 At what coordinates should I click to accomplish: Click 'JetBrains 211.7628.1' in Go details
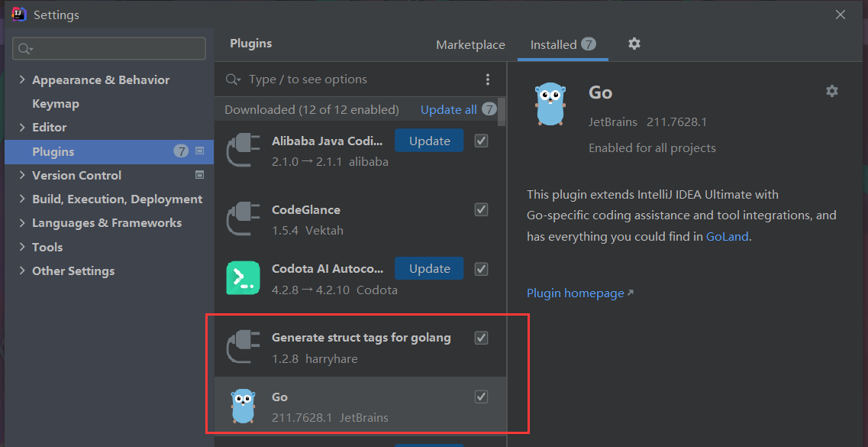(x=647, y=121)
